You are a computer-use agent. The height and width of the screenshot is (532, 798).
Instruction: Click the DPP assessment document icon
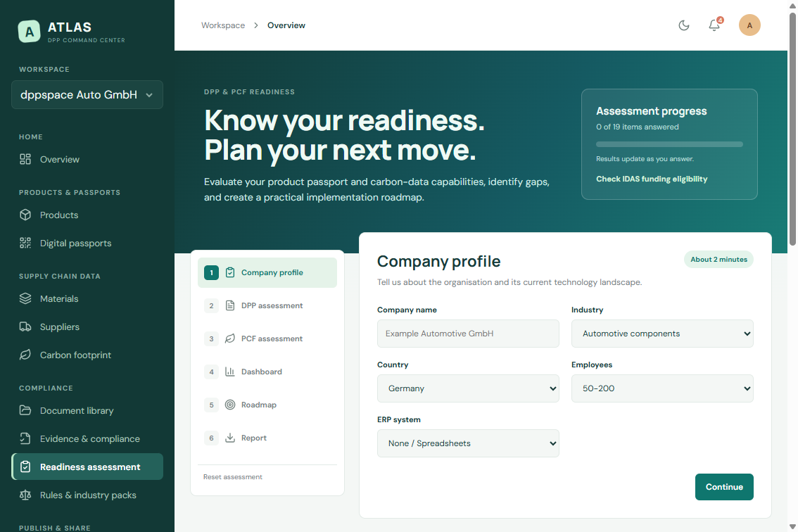(230, 305)
